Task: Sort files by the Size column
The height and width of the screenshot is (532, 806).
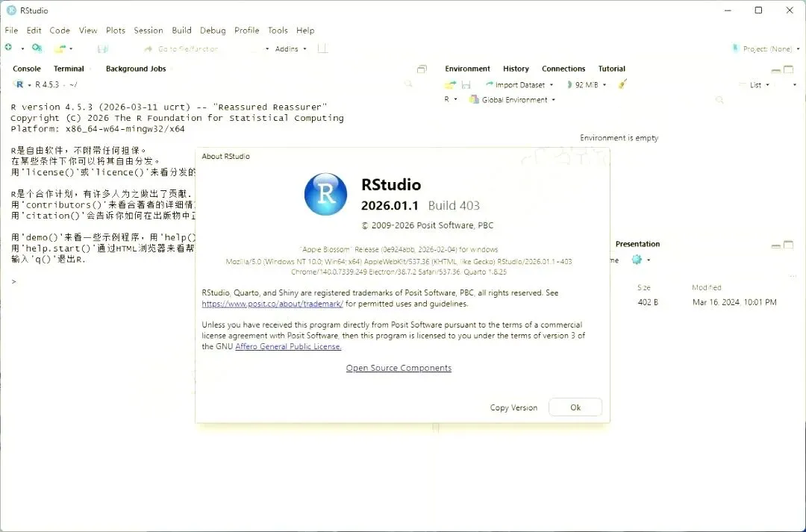Action: point(644,287)
